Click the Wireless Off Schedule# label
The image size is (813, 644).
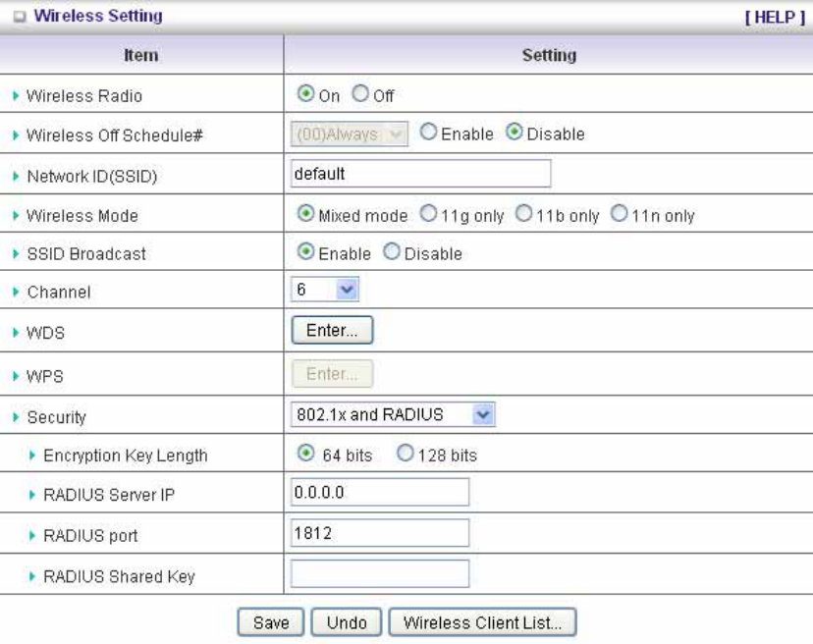115,135
